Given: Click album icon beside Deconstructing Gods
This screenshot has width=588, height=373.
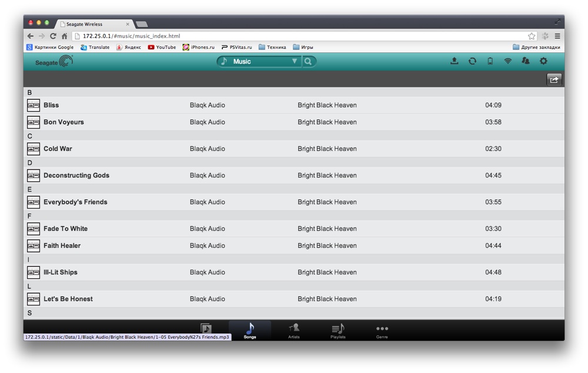Looking at the screenshot, I should [34, 175].
